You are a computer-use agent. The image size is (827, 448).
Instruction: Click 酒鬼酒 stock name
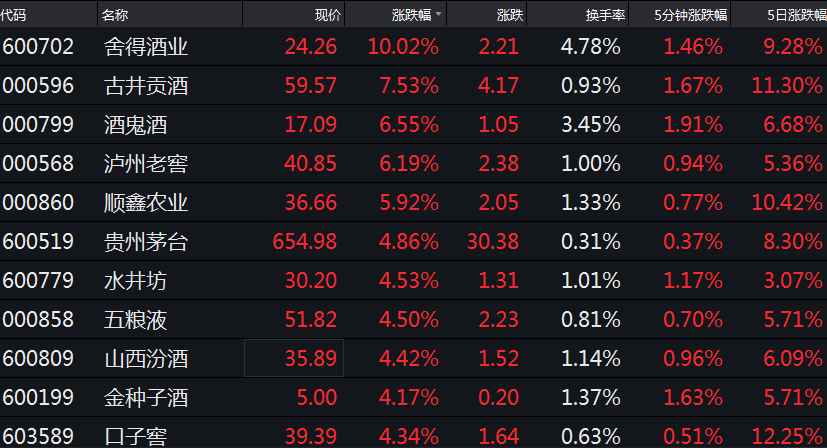pyautogui.click(x=136, y=125)
